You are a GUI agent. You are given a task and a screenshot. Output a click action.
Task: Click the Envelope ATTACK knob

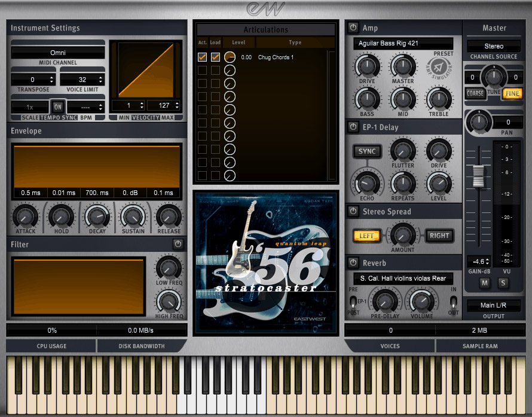[x=26, y=216]
